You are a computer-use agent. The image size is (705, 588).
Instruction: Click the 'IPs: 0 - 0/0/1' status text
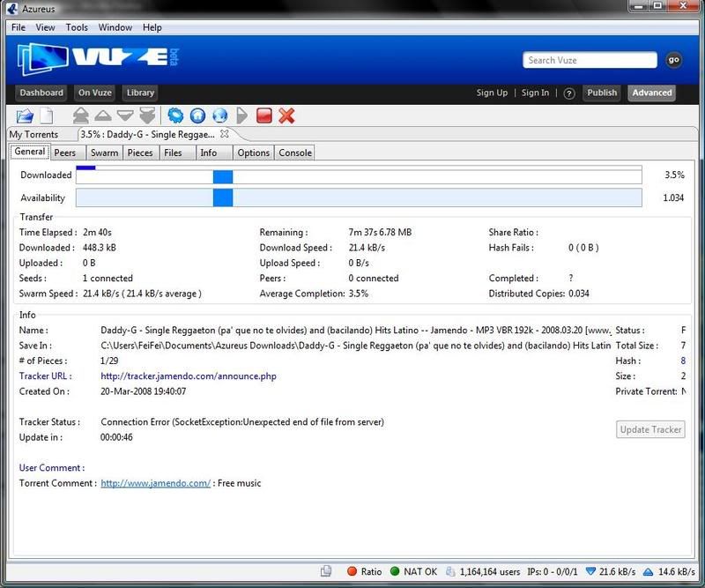[x=553, y=572]
